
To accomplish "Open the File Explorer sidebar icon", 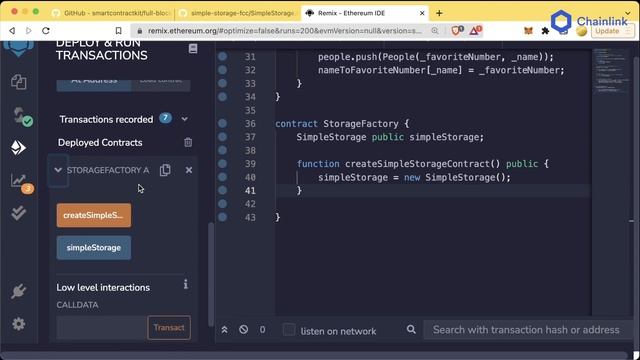I will click(19, 82).
